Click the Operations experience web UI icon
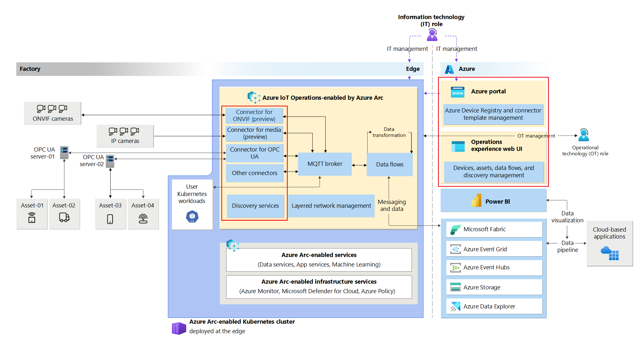The height and width of the screenshot is (344, 644). point(458,146)
